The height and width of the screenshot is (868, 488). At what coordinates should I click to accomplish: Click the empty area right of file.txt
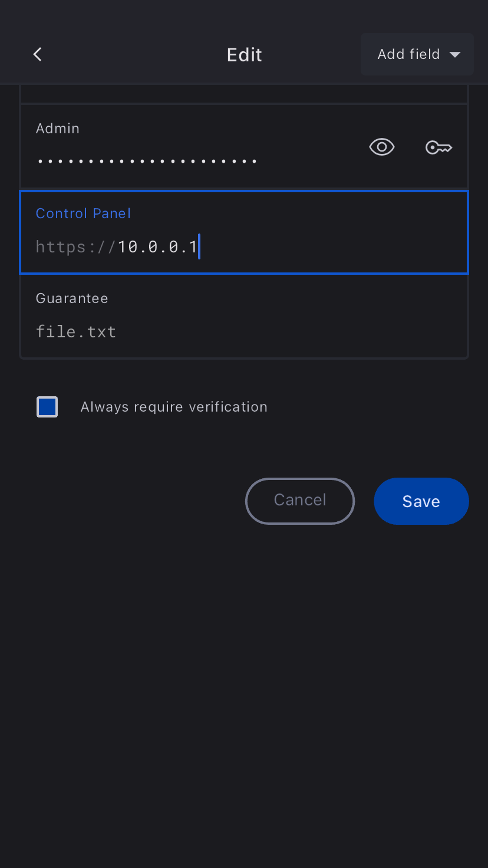click(295, 331)
